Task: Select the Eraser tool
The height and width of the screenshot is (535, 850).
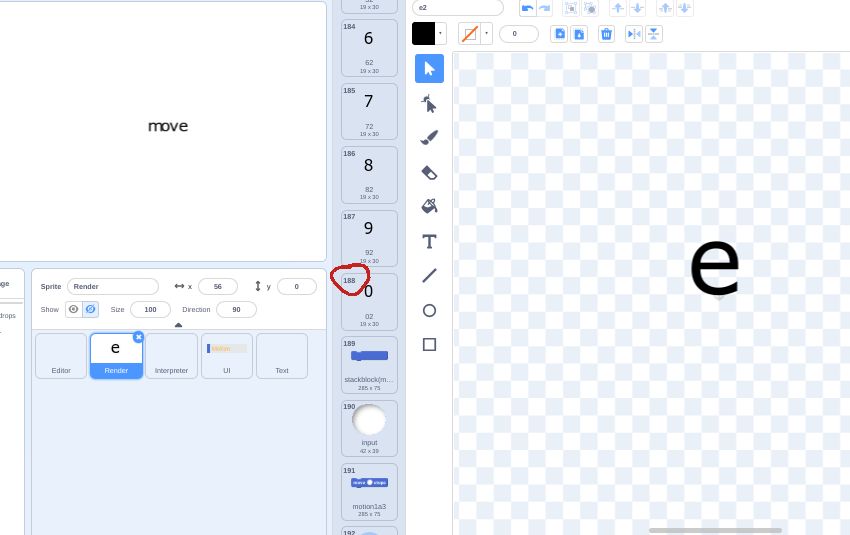Action: point(429,172)
